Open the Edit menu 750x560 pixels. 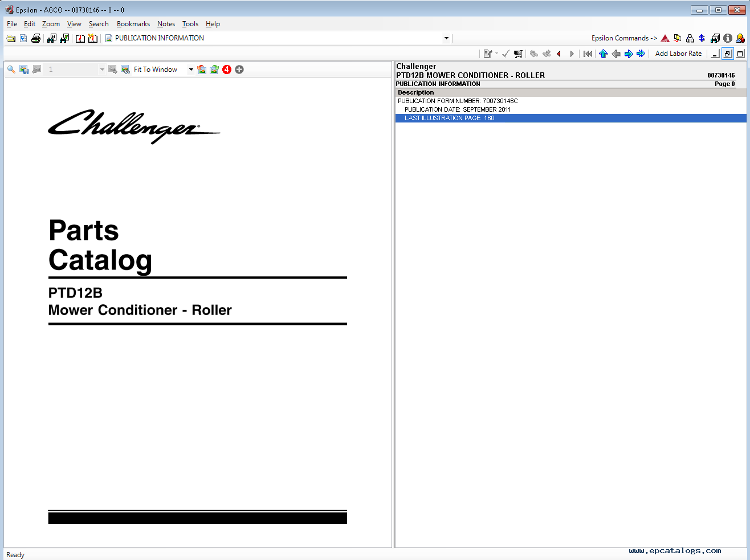(x=30, y=24)
